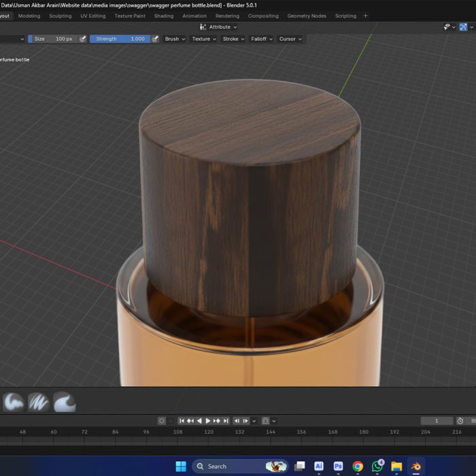Toggle auto keying record button
The image size is (476, 476).
coord(162,421)
